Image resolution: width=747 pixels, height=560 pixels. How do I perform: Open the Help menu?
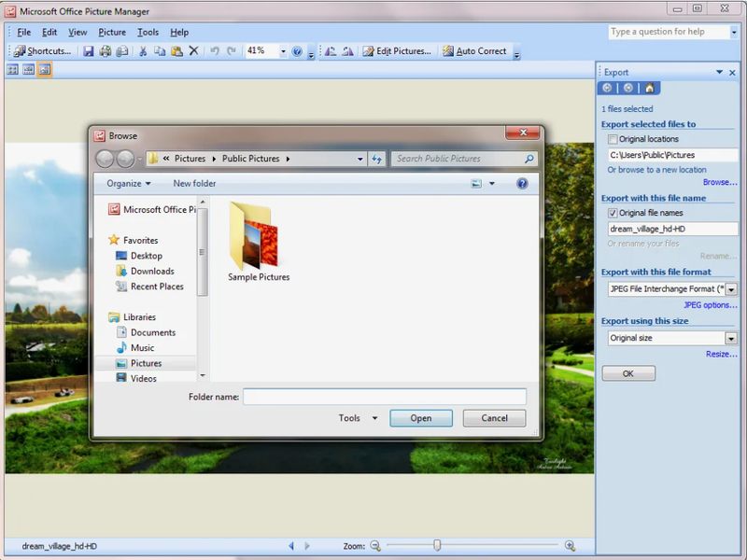coord(179,33)
